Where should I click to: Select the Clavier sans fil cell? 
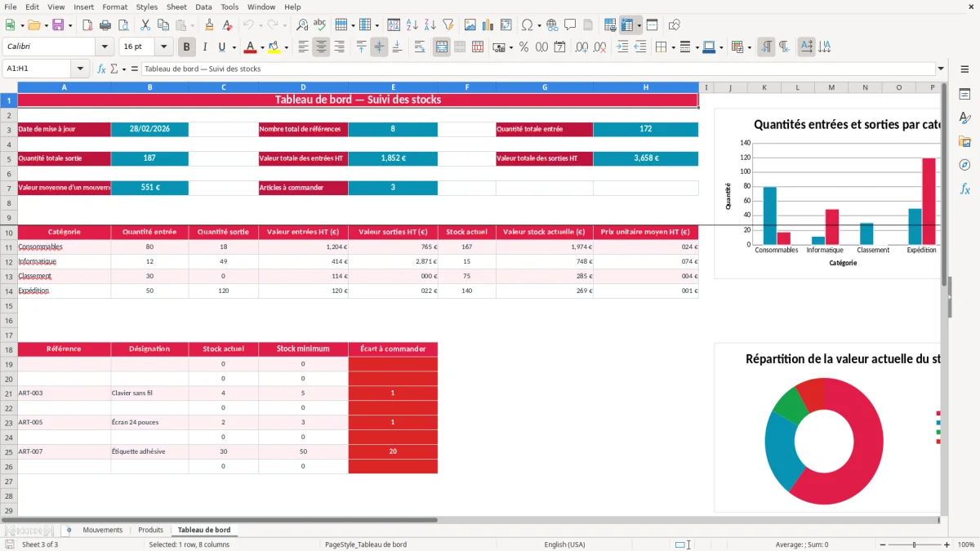click(x=149, y=393)
